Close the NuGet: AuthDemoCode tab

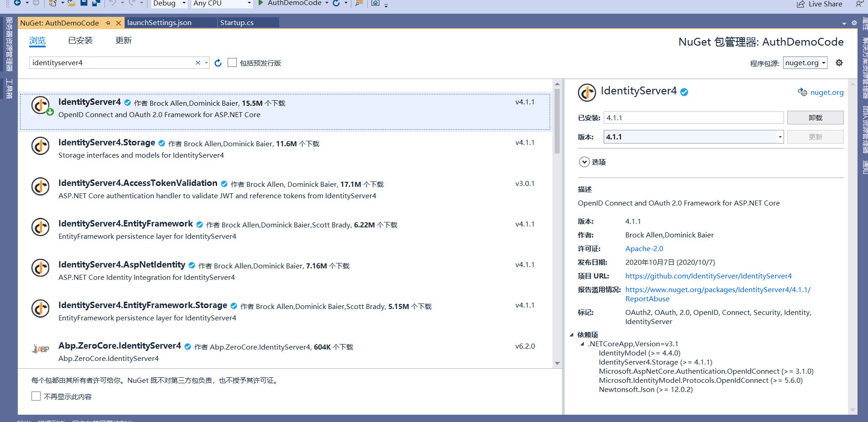pos(119,23)
